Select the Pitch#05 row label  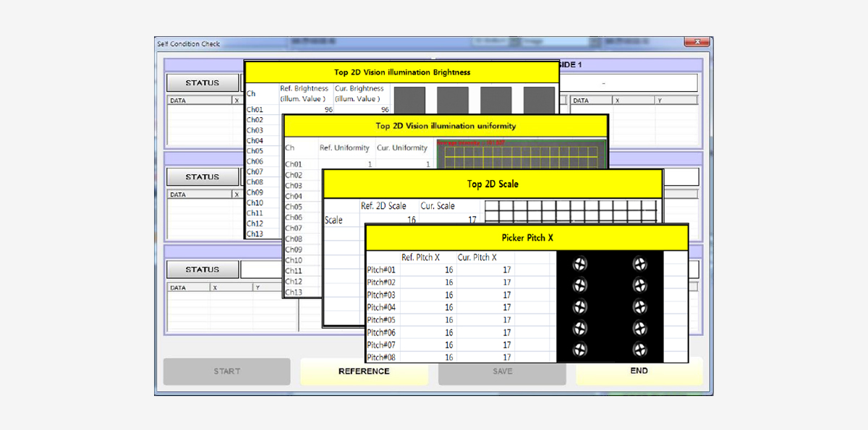pos(381,319)
